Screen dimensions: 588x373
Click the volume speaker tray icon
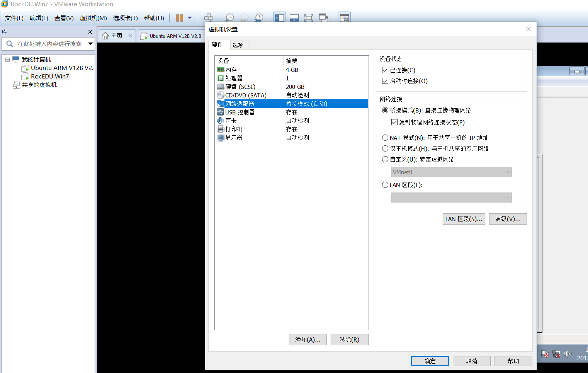pyautogui.click(x=568, y=354)
